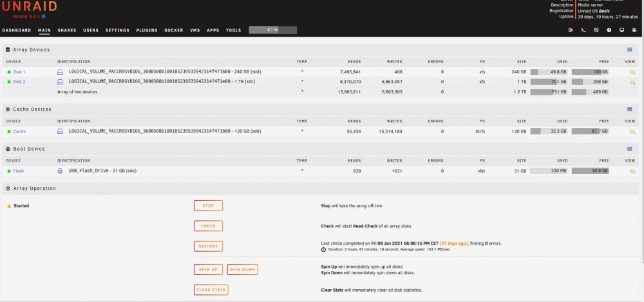The height and width of the screenshot is (302, 644).
Task: Click the Cache Devices section header icon
Action: point(8,109)
